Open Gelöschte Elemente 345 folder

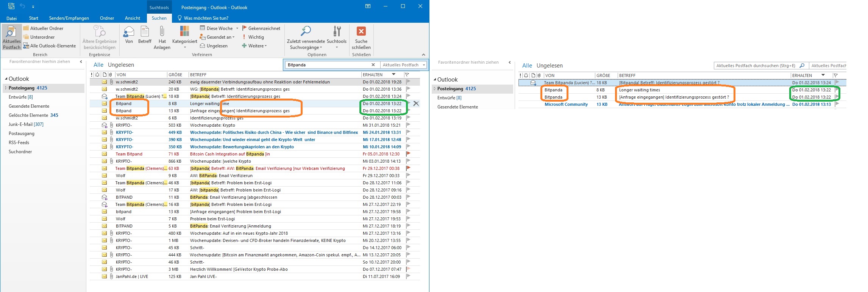[x=33, y=115]
